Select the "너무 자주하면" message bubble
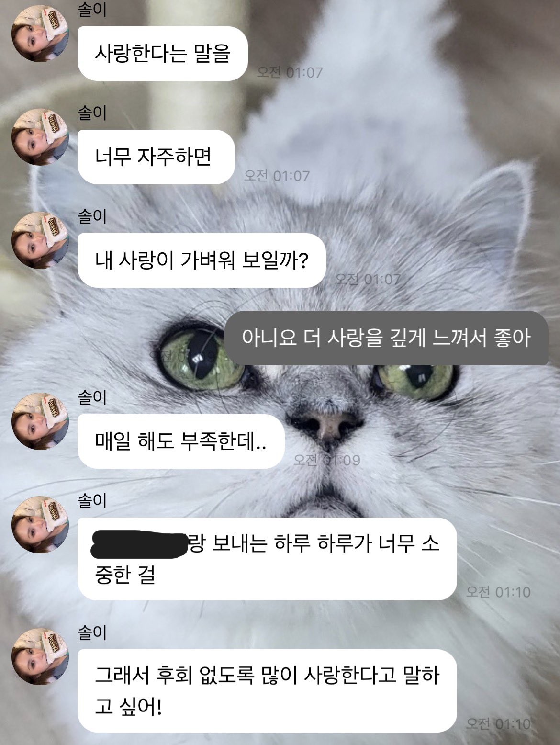 156,157
